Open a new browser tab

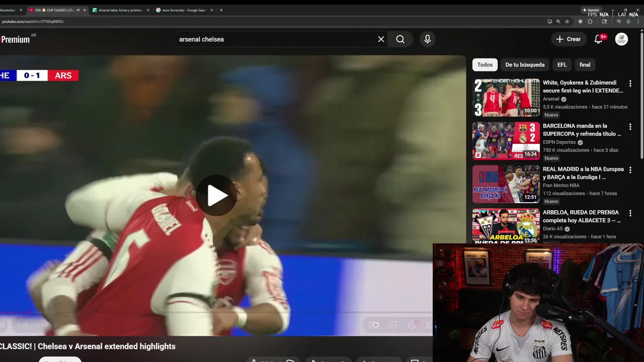tap(221, 10)
